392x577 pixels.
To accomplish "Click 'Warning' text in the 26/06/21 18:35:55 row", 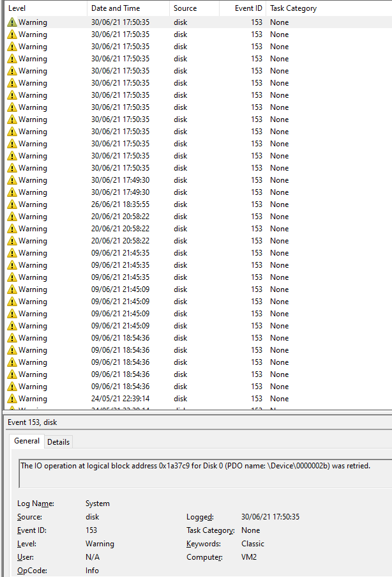I will click(33, 204).
